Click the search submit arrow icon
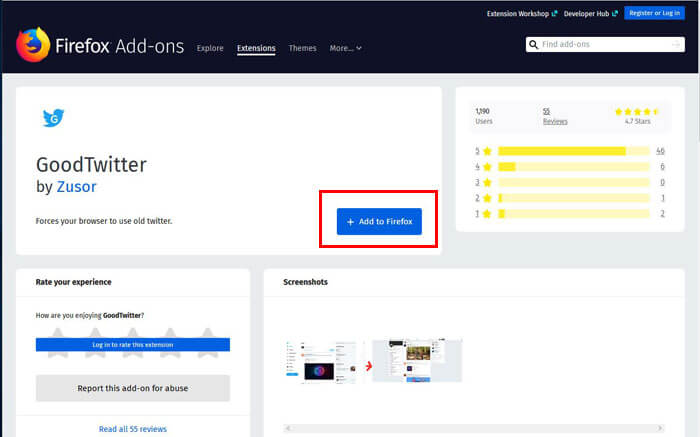 (676, 44)
